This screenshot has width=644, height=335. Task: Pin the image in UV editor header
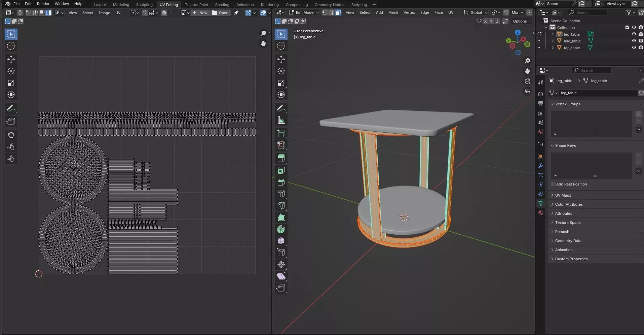(x=236, y=13)
